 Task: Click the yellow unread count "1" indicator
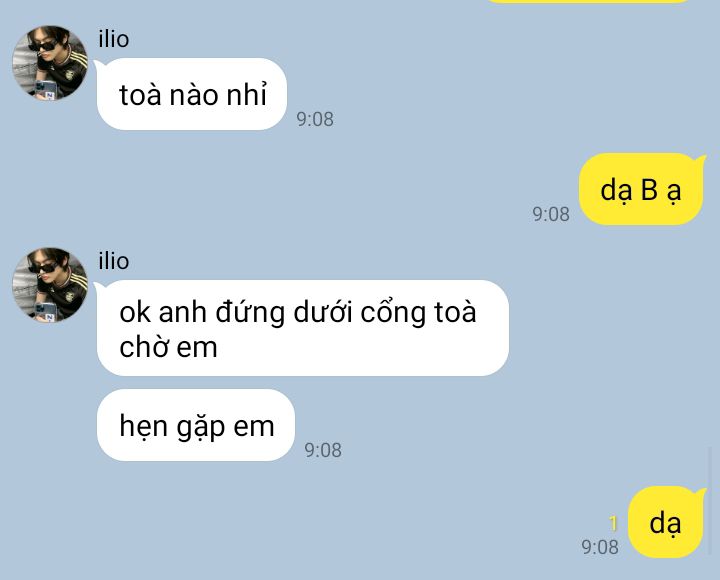tap(613, 524)
